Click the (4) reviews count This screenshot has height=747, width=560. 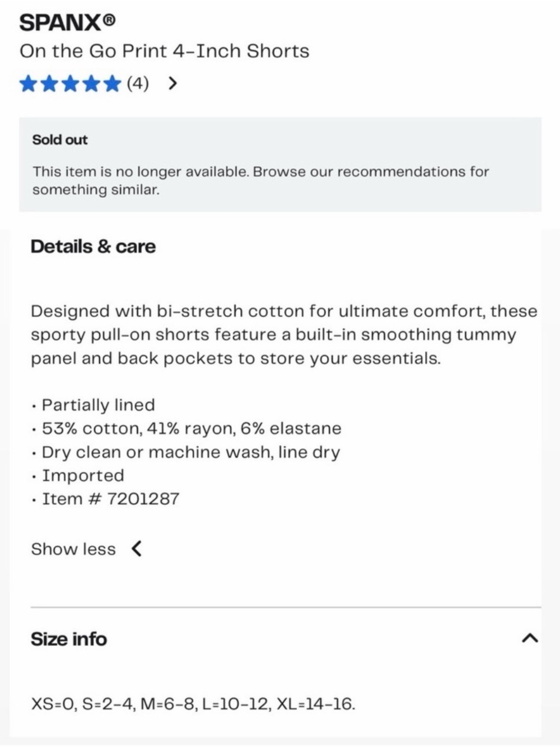(138, 83)
